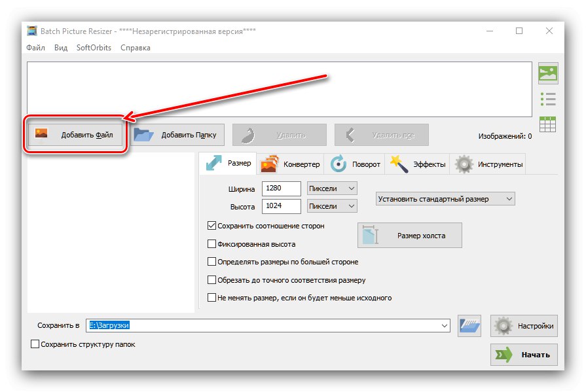Open the Справка menu
This screenshot has height=392, width=586.
pyautogui.click(x=136, y=48)
